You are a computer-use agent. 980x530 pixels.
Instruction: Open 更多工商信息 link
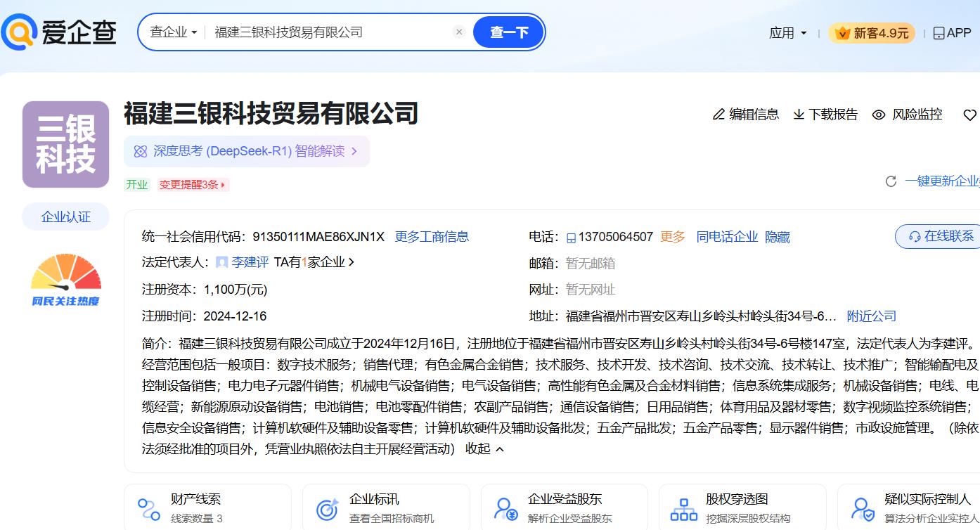pyautogui.click(x=432, y=237)
